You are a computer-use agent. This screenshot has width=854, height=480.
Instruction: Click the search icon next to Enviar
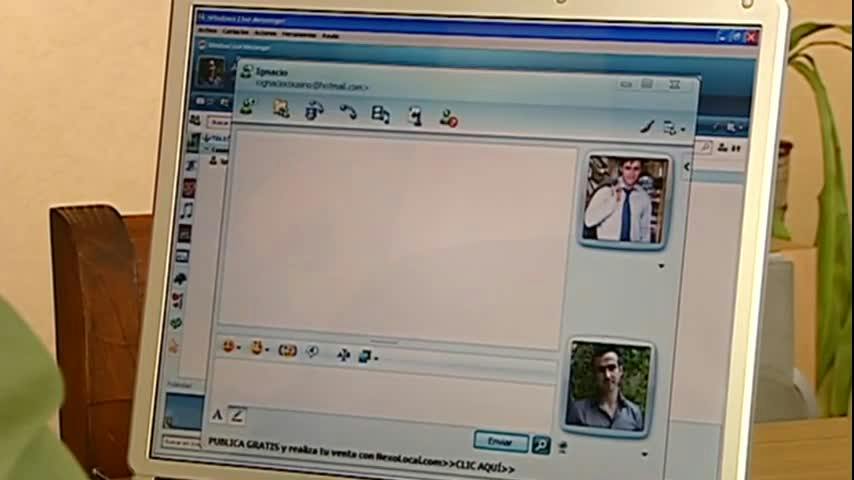541,445
